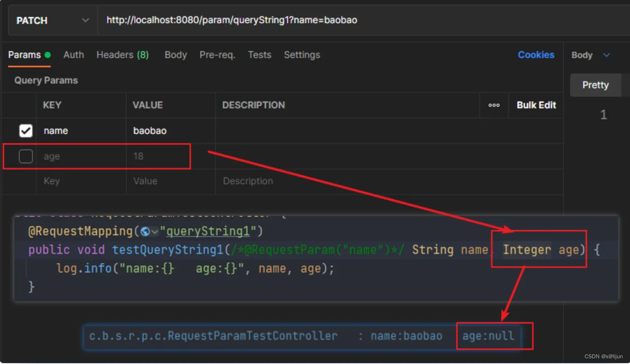
Task: Click the empty Description placeholder field
Action: click(389, 182)
